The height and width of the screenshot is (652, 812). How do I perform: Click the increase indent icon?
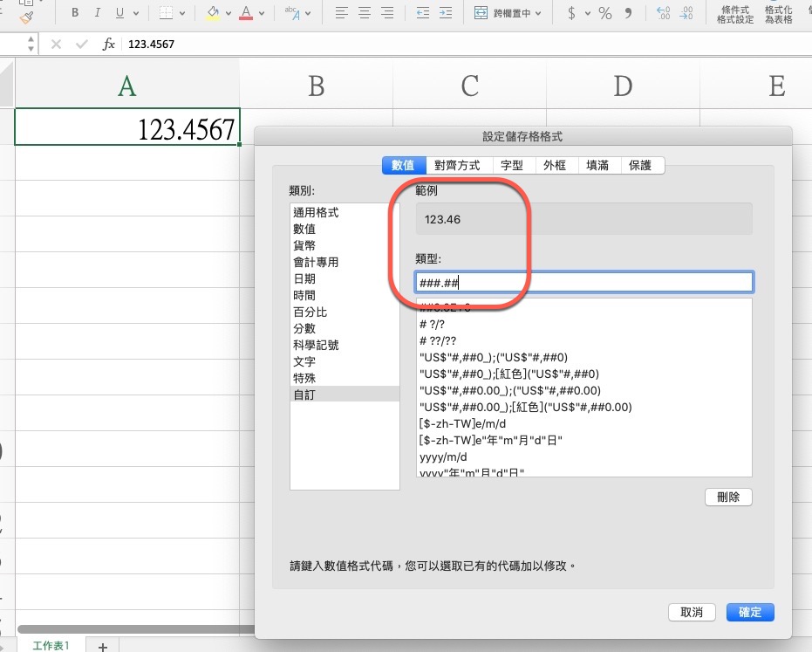446,13
